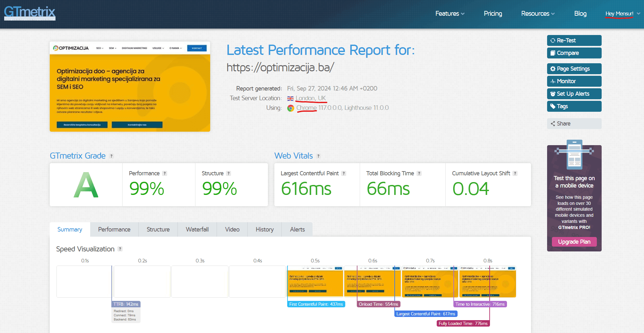Click the Upgrade Plan button

tap(574, 242)
